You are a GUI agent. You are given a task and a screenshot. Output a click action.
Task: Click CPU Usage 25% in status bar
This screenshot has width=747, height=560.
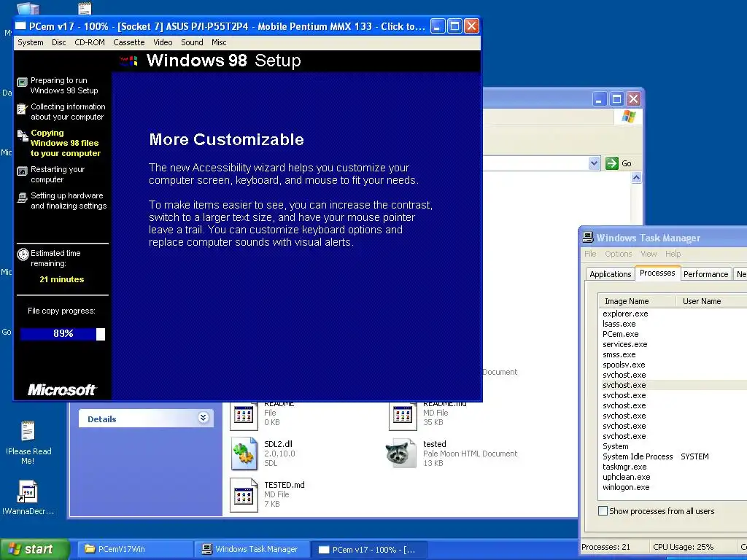683,547
